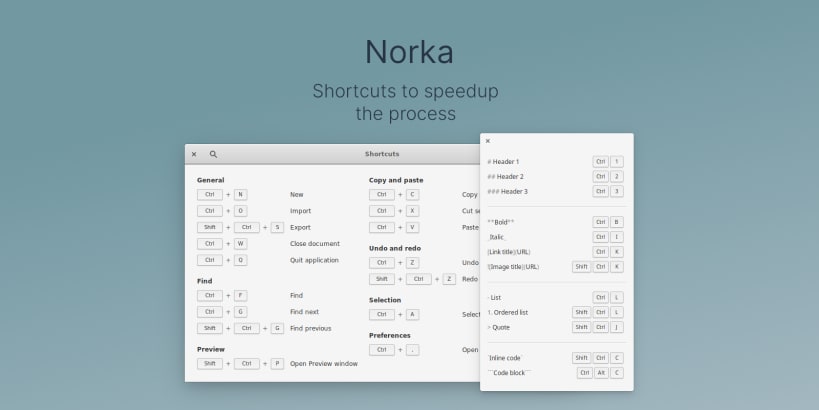
Task: Click the 'Find next' shortcut label
Action: (x=305, y=312)
